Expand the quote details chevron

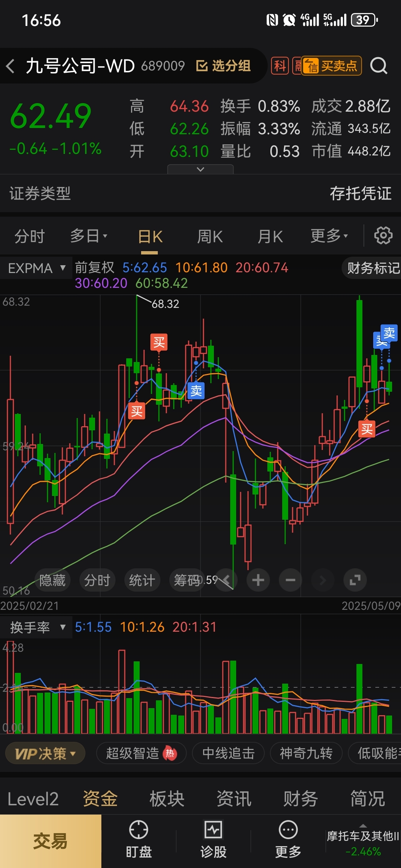pyautogui.click(x=200, y=169)
